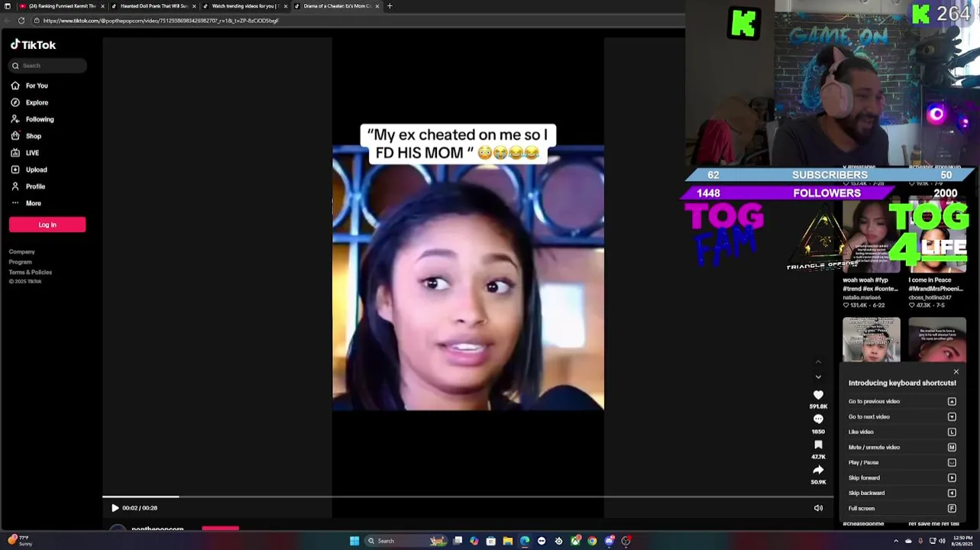Open system volume control in tray
The image size is (980, 550).
[x=942, y=541]
